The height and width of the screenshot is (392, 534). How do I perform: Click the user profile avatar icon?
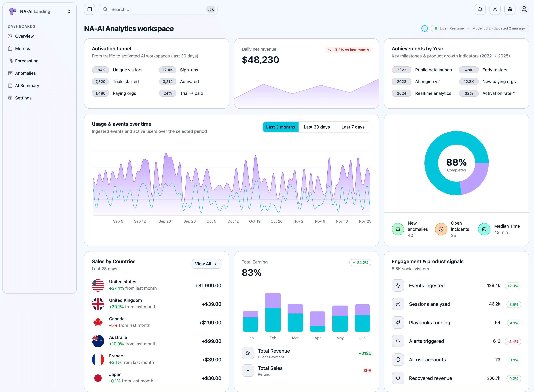pyautogui.click(x=524, y=9)
